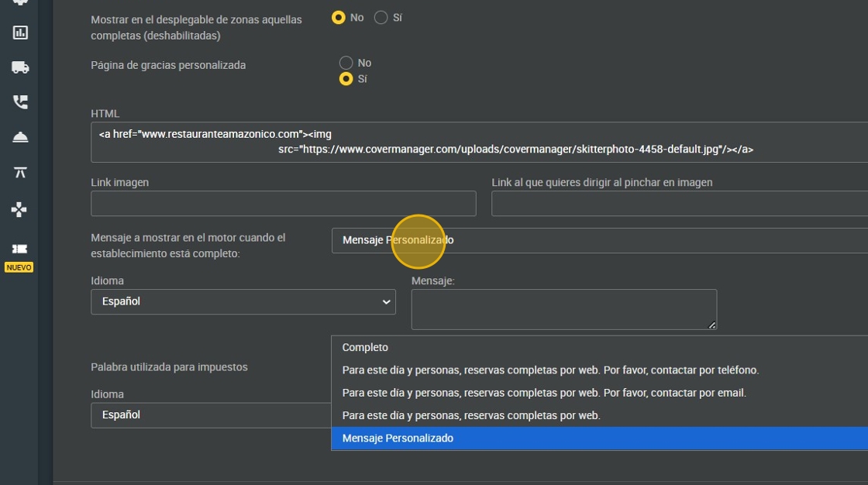Open the ticket icon labeled NUEVO

[x=19, y=249]
